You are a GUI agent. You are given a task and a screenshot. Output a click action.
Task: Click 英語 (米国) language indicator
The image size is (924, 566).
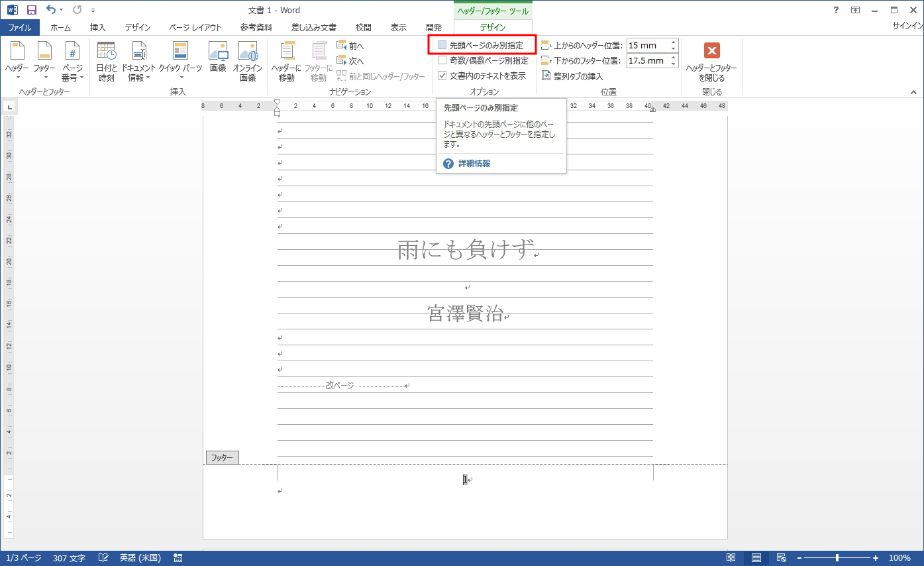[x=140, y=558]
